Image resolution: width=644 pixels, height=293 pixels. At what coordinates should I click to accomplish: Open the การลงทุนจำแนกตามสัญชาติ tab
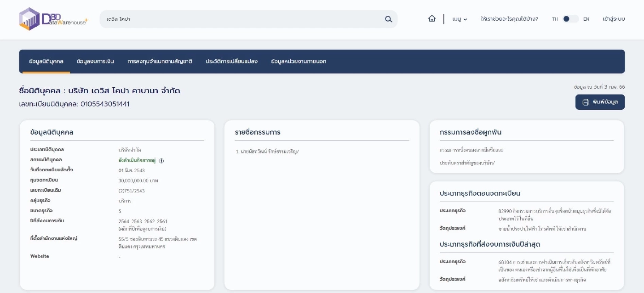[x=160, y=62]
